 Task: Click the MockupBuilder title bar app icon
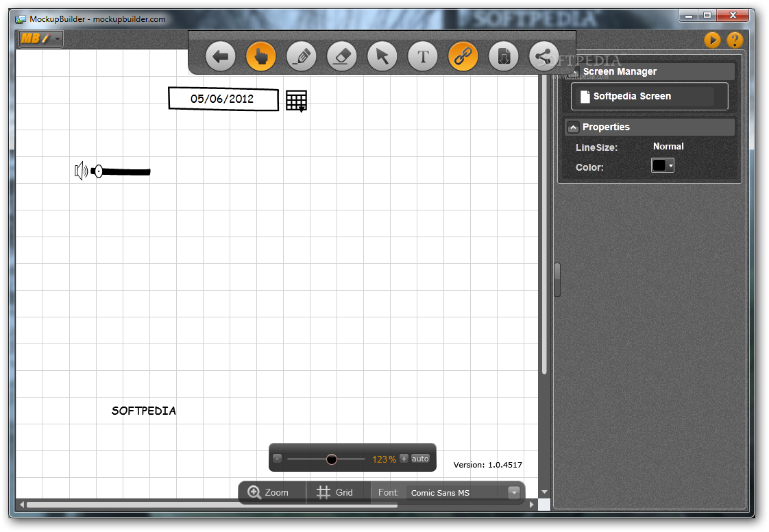click(21, 19)
